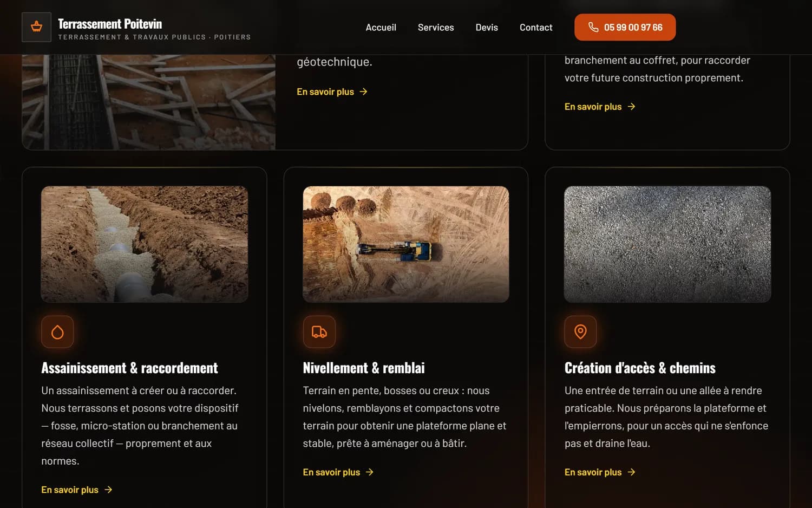Click the arrow beside Création d'accès En savoir plus
This screenshot has height=508, width=812.
point(631,472)
